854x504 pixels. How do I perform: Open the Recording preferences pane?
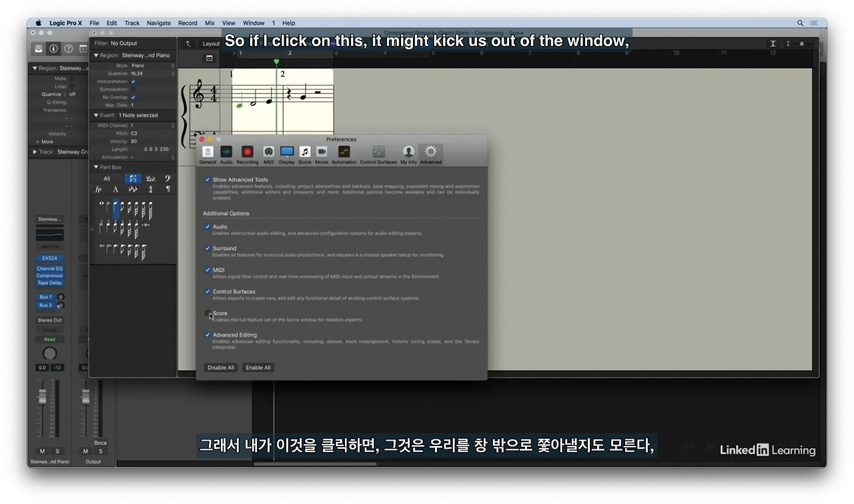pyautogui.click(x=248, y=155)
